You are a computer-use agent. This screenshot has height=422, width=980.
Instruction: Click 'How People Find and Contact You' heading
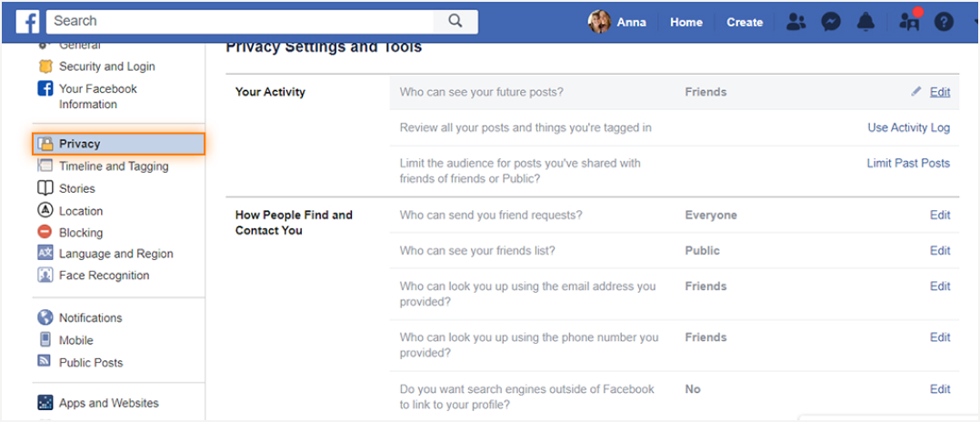[x=294, y=223]
